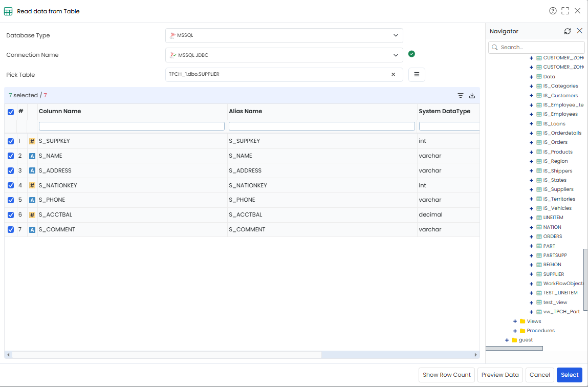This screenshot has height=387, width=588.
Task: Uncheck the S_COMMENT column checkbox
Action: 11,229
